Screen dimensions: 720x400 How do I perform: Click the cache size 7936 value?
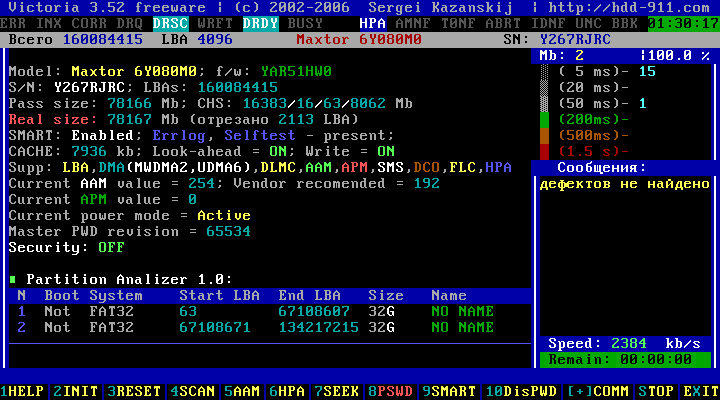click(89, 152)
